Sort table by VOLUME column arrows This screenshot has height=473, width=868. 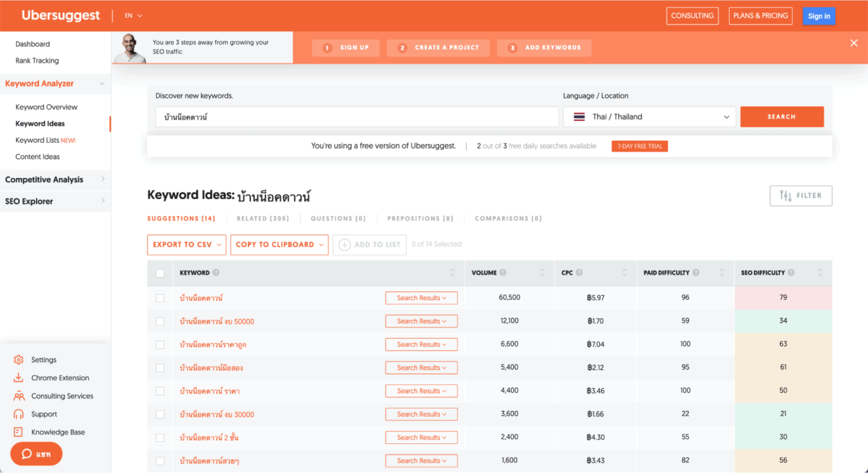click(x=543, y=273)
